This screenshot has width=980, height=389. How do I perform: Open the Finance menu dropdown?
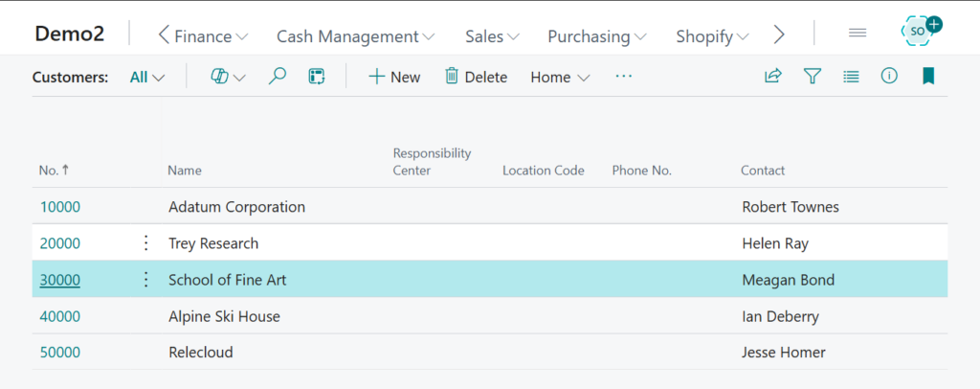[203, 36]
